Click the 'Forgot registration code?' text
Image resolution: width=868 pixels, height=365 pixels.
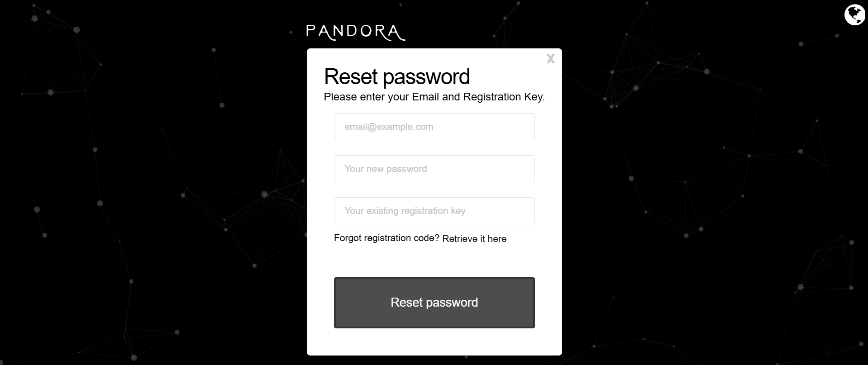pyautogui.click(x=386, y=238)
